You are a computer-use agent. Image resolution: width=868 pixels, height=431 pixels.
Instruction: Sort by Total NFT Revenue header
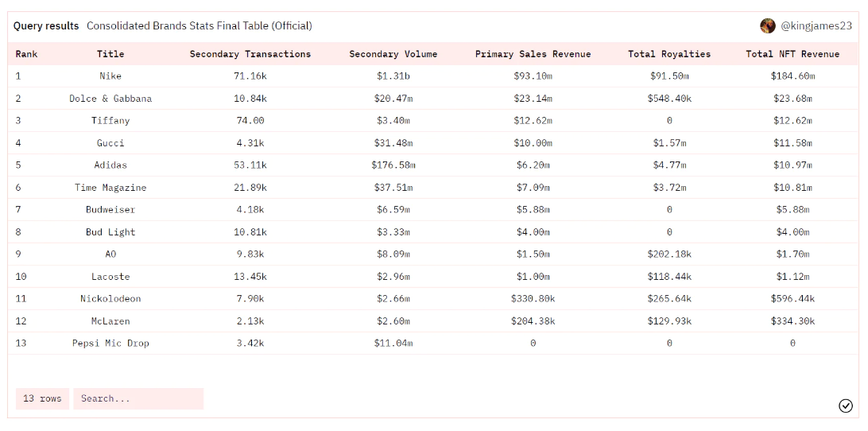pyautogui.click(x=792, y=54)
